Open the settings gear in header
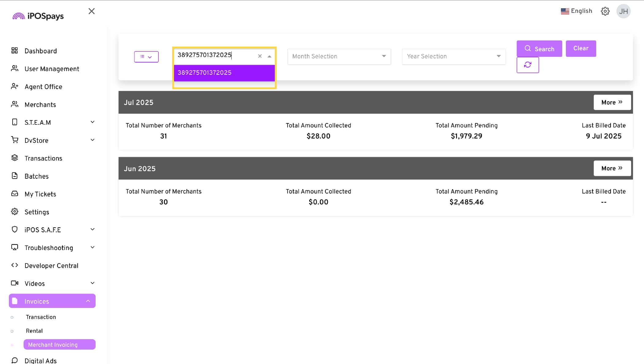 605,11
